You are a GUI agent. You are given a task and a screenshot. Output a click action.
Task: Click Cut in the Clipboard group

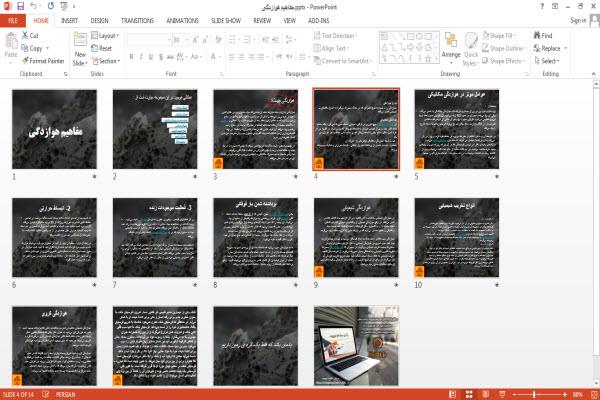(x=30, y=36)
